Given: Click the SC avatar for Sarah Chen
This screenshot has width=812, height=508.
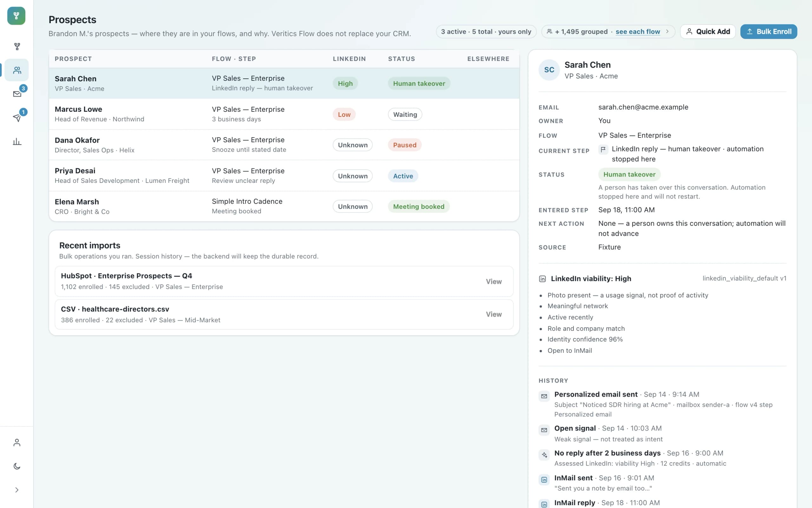Looking at the screenshot, I should [549, 70].
